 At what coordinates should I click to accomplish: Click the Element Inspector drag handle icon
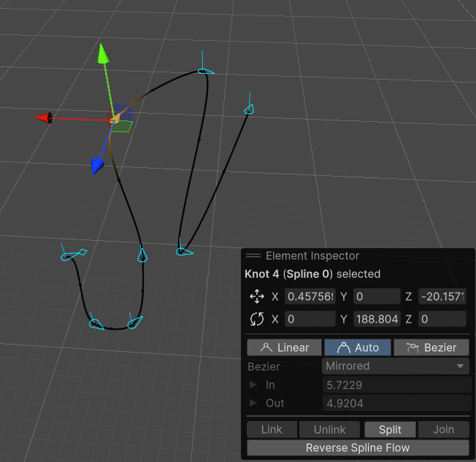253,256
